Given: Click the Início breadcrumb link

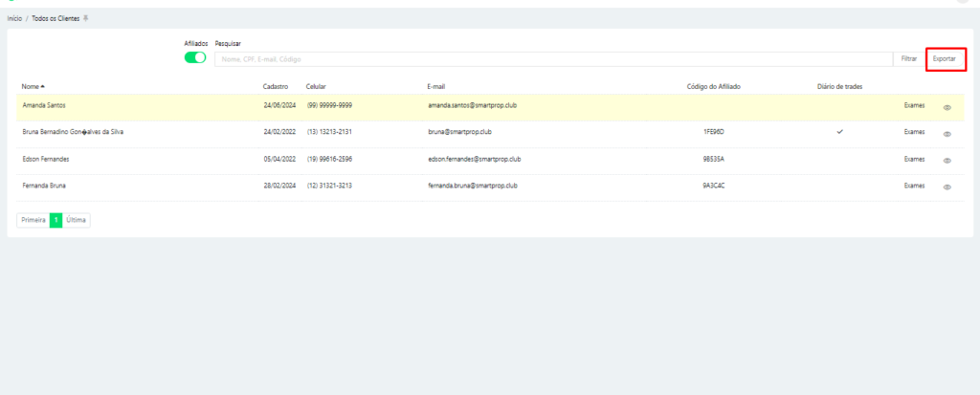Looking at the screenshot, I should tap(14, 18).
